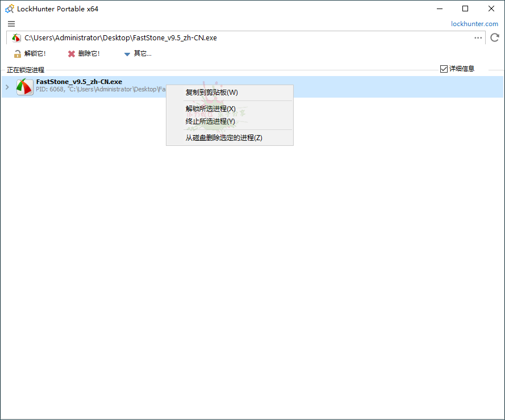Expand the FastStone_v9.5_zh-CN.exe process row chevron

pyautogui.click(x=6, y=86)
